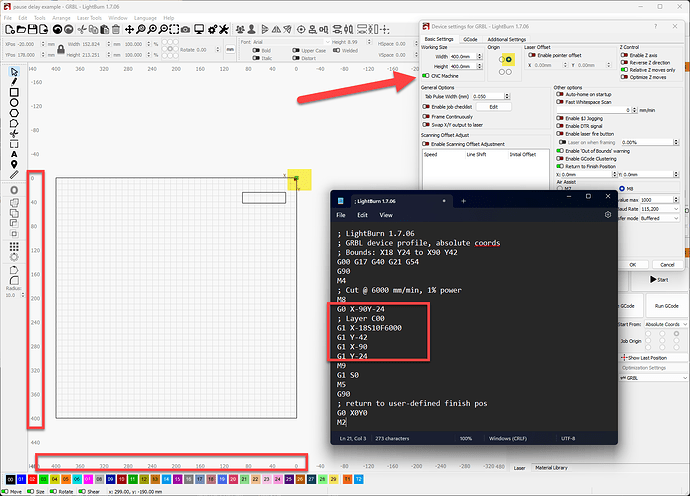This screenshot has width=690, height=496.
Task: Click the Group objects icon
Action: (x=240, y=29)
